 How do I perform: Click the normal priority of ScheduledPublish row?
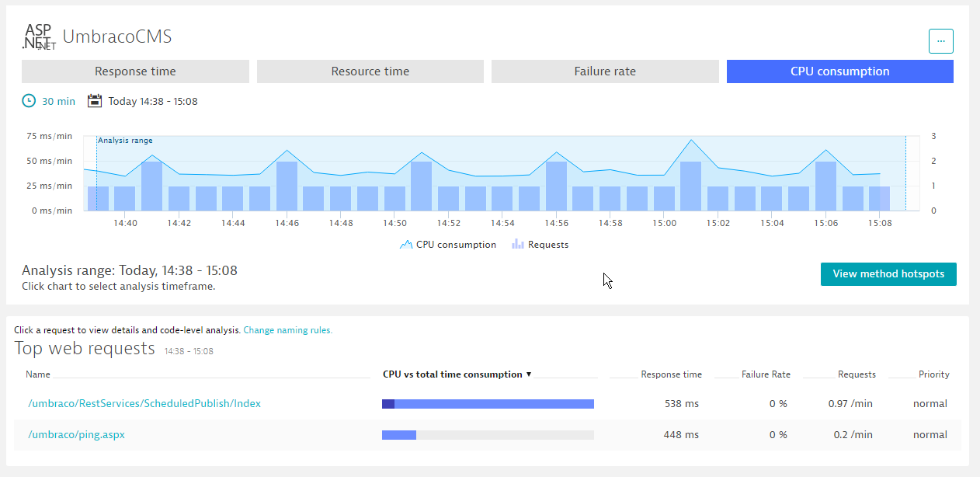[930, 404]
